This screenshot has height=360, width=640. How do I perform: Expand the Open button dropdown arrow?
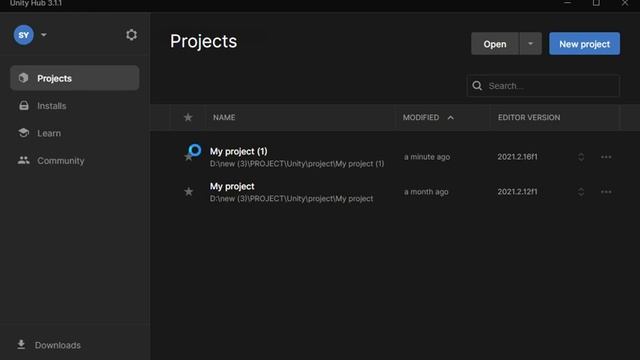tap(531, 44)
